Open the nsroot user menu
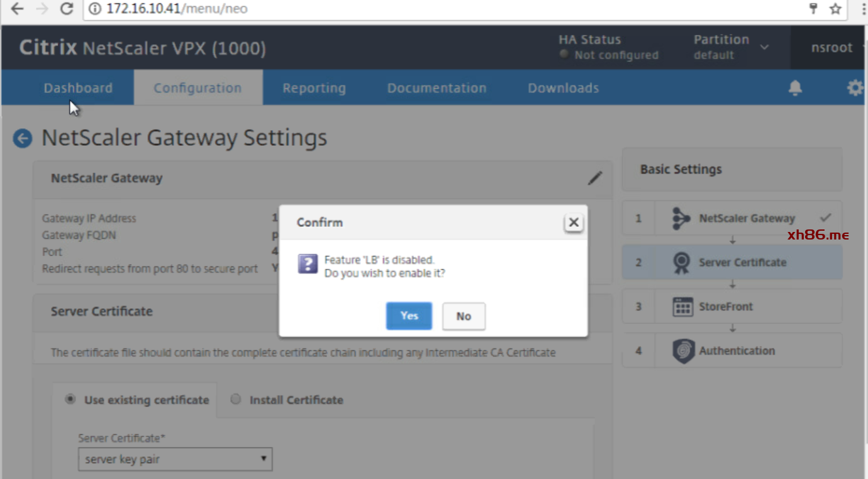868x479 pixels. point(832,48)
